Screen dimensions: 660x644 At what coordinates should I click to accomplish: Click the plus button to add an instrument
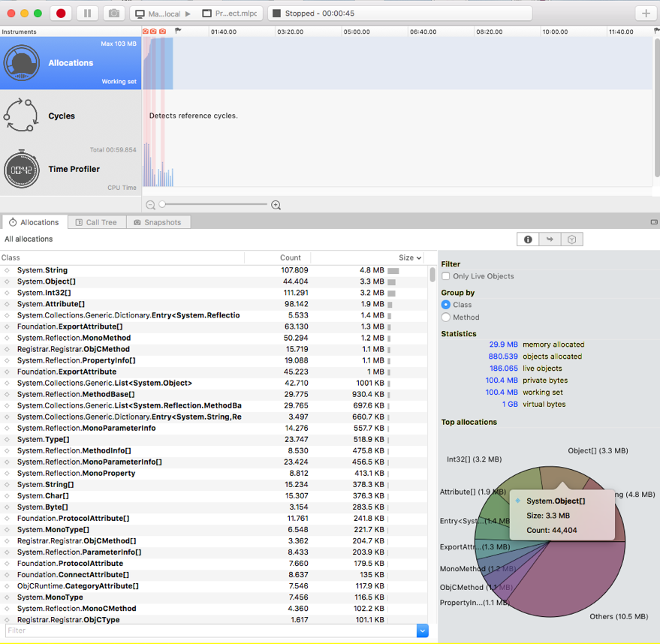[x=645, y=14]
